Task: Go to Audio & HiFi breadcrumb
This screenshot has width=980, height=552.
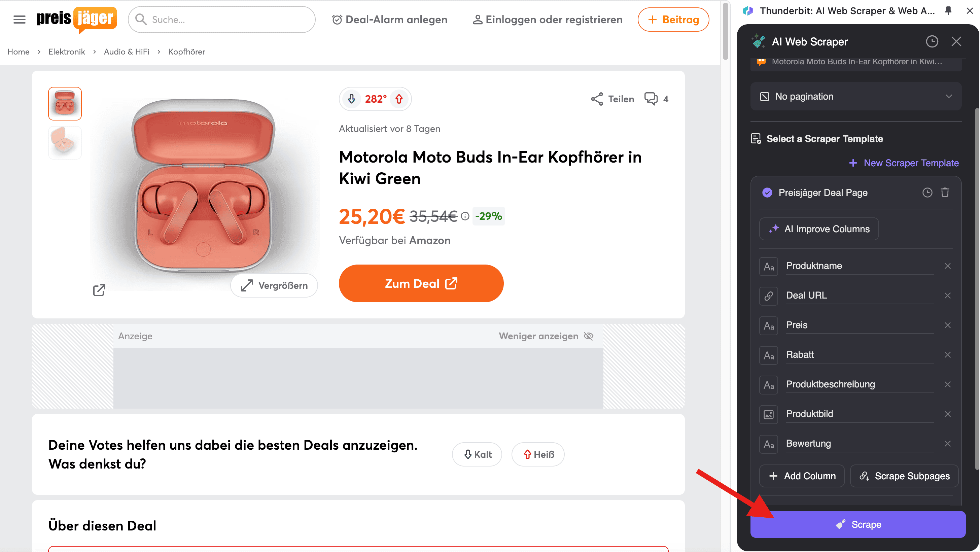Action: point(126,52)
